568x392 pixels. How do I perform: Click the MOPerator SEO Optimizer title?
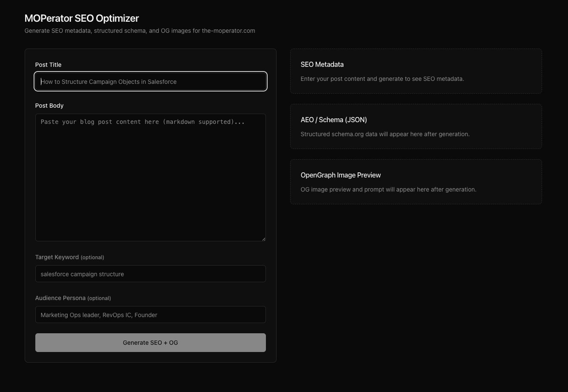tap(82, 18)
